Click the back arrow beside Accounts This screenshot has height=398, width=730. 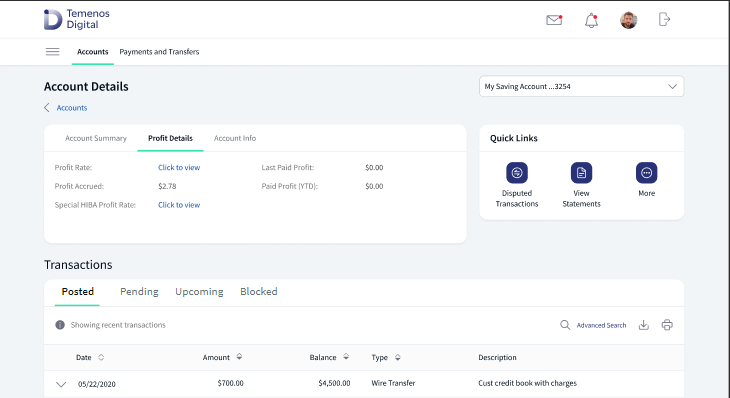click(47, 108)
